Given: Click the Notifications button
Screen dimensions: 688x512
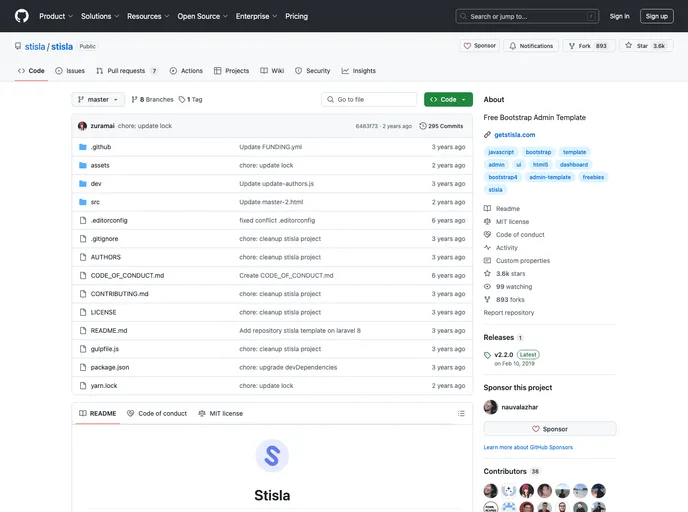Looking at the screenshot, I should (x=531, y=46).
